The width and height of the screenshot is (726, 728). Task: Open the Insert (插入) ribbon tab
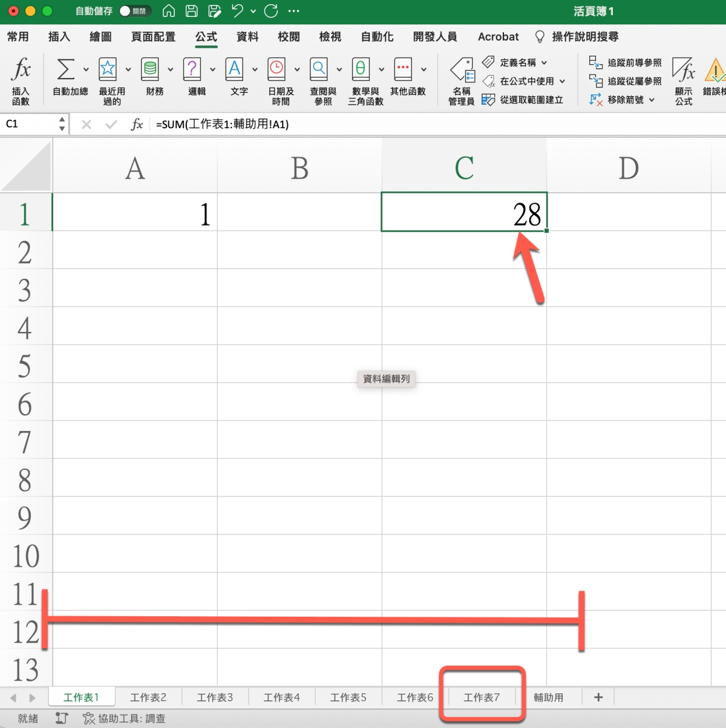(59, 37)
